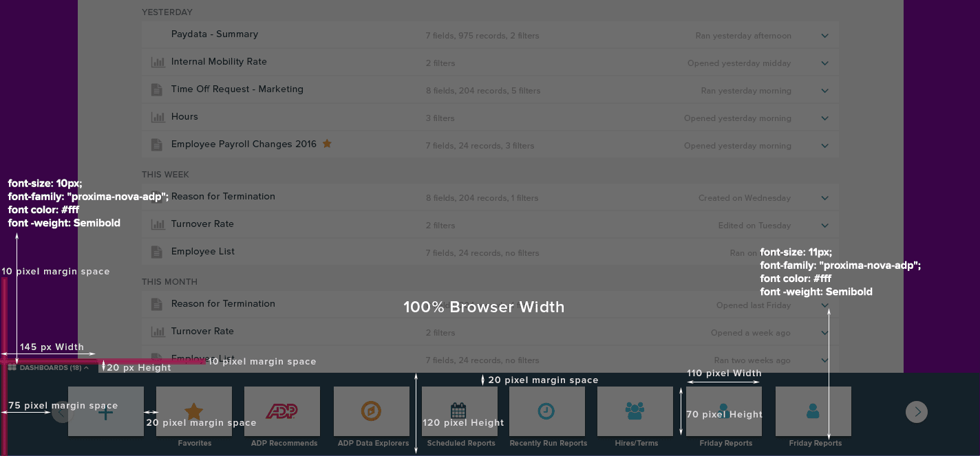Screen dimensions: 980x456
Task: Open the Recently Run Reports clock tile
Action: [547, 411]
